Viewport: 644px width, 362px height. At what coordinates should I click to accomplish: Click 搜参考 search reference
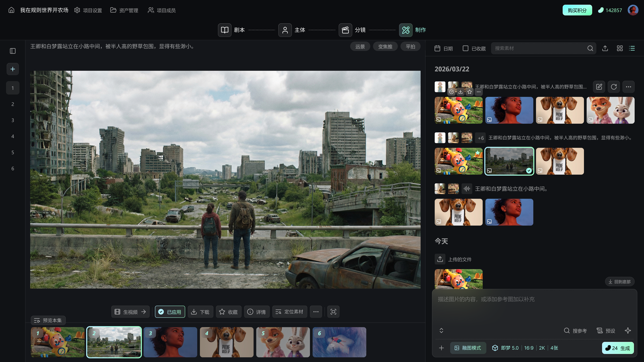pos(575,331)
